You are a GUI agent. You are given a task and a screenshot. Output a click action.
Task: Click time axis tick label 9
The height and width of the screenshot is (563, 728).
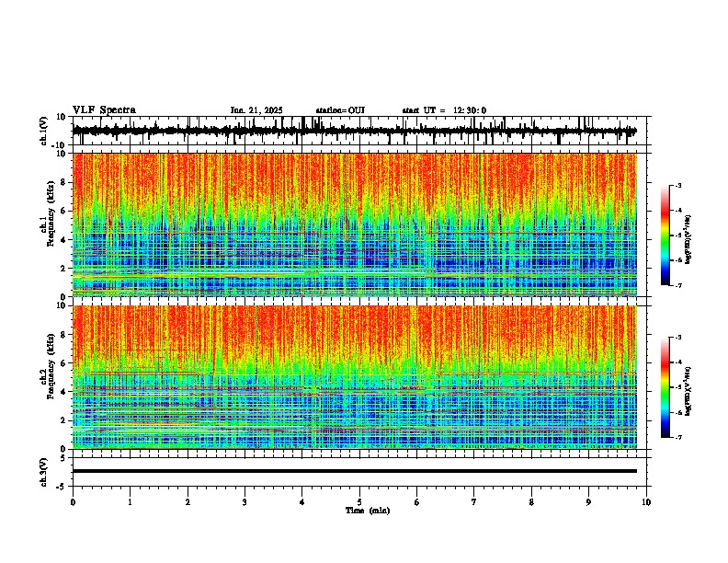tap(588, 502)
